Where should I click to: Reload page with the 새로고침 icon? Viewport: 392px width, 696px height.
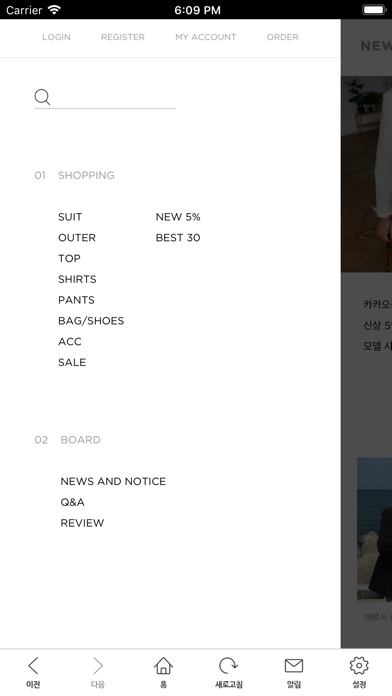(x=229, y=666)
